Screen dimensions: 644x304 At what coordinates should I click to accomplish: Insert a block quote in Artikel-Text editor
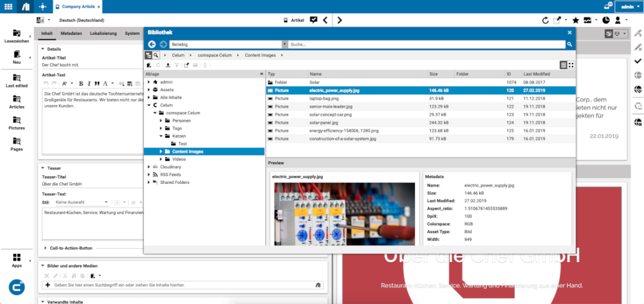[x=97, y=84]
